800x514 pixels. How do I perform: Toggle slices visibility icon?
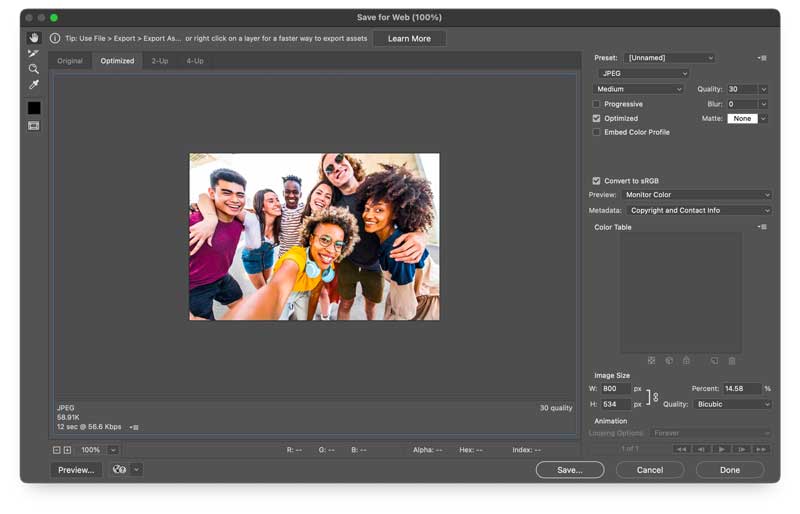[x=34, y=126]
